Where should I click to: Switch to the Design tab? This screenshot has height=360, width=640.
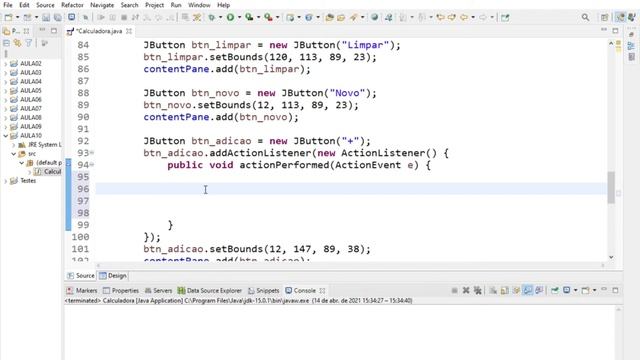[113, 276]
